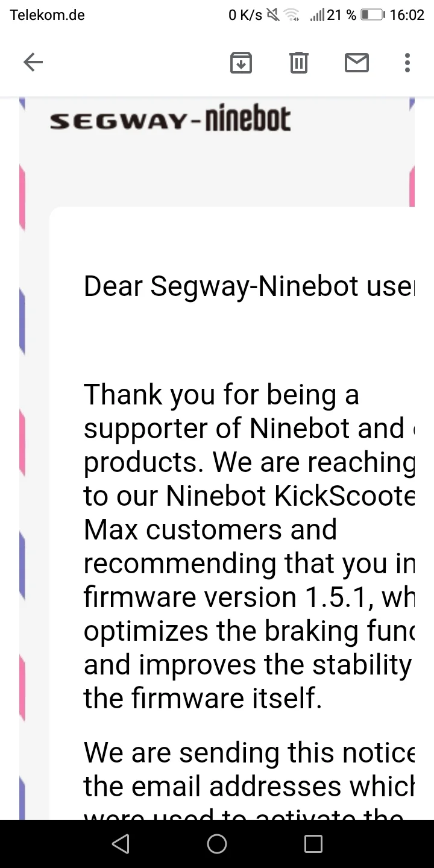Tap the Telekom.de carrier label
The image size is (434, 868).
(47, 15)
